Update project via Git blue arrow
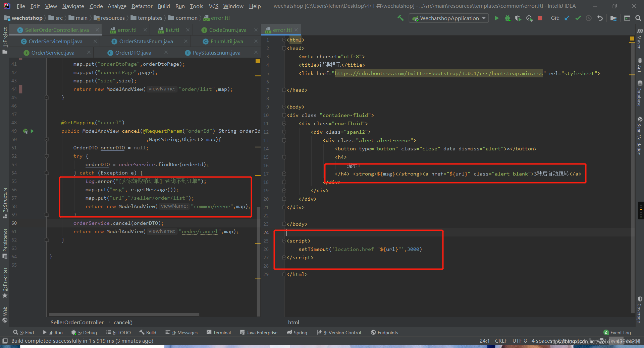 pyautogui.click(x=567, y=18)
